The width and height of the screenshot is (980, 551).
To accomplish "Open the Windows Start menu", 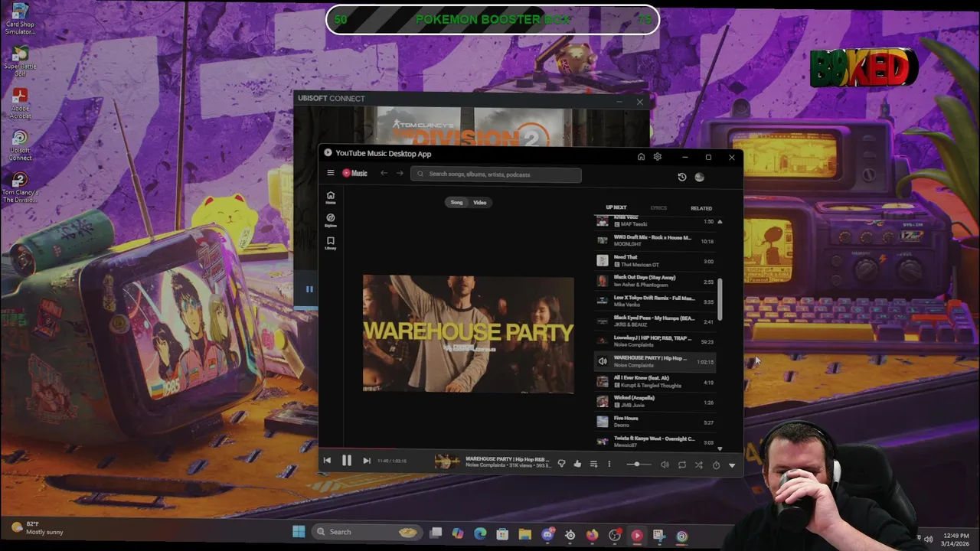I will point(299,532).
